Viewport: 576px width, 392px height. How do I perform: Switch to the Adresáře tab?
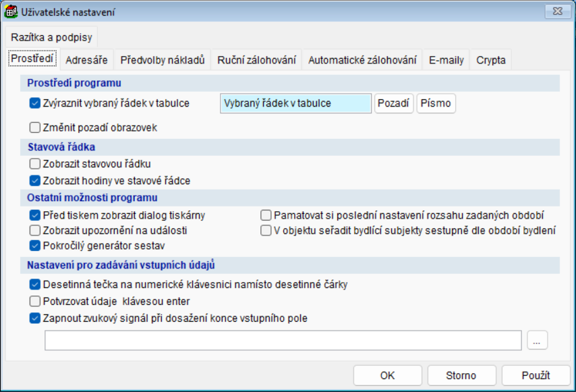click(x=86, y=60)
